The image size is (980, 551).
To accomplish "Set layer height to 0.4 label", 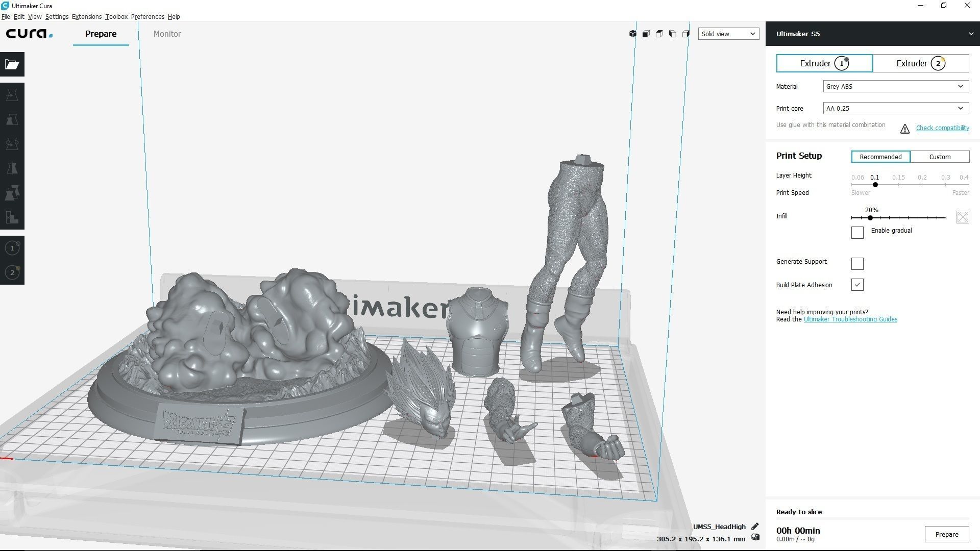I will coord(964,178).
